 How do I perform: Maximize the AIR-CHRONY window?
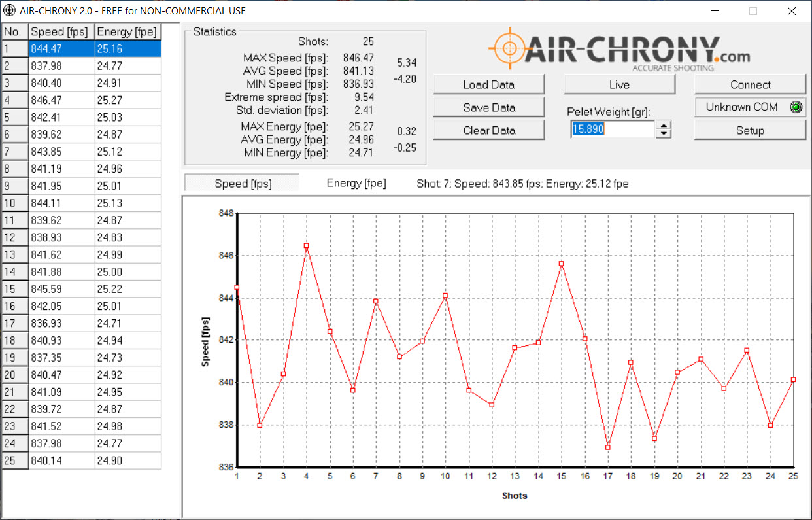(753, 11)
